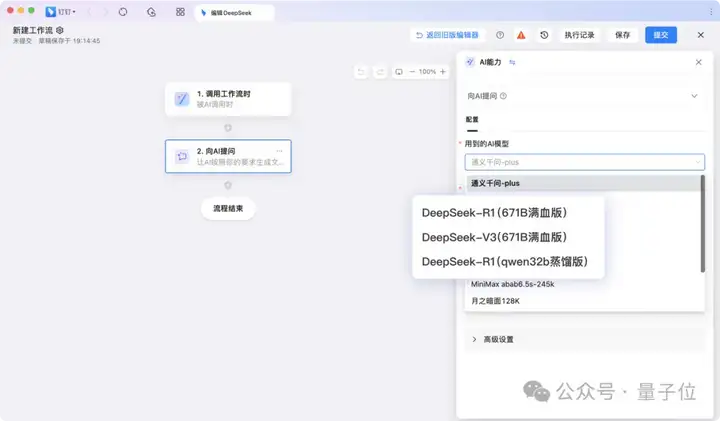Select DeepSeek-R1(qwen32b蒸馏版) model
The width and height of the screenshot is (720, 421).
pos(505,261)
